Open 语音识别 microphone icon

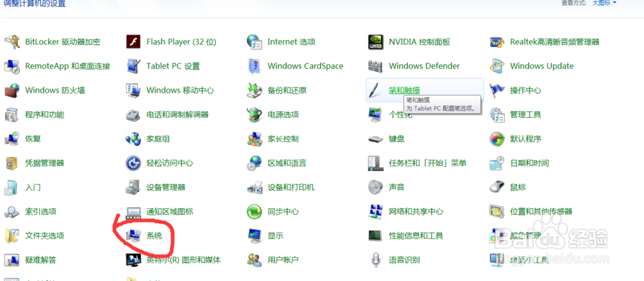click(375, 260)
